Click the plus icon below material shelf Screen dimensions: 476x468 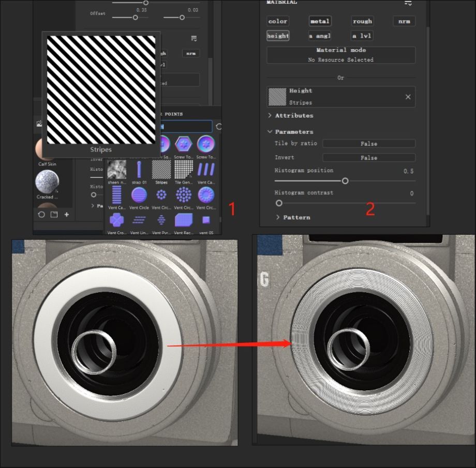pyautogui.click(x=67, y=215)
